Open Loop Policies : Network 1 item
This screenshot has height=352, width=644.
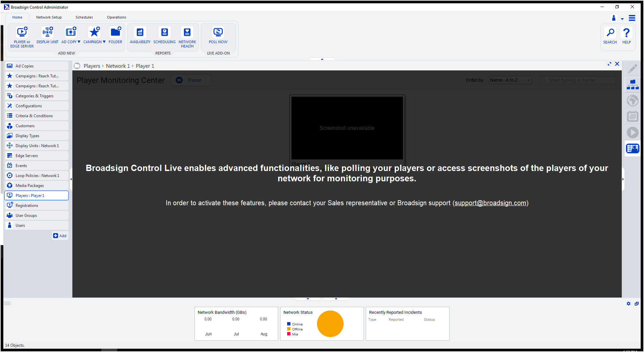point(37,176)
